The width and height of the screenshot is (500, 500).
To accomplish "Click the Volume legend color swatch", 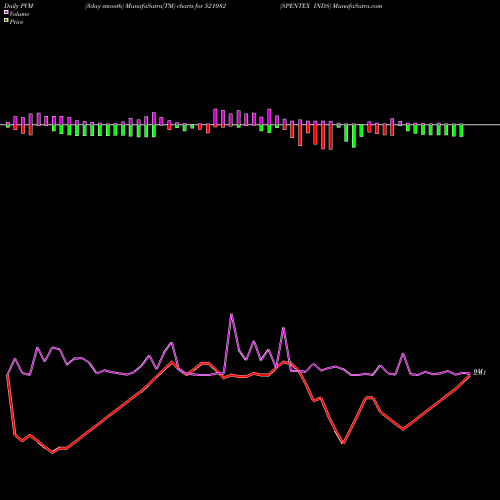I will [x=6, y=12].
